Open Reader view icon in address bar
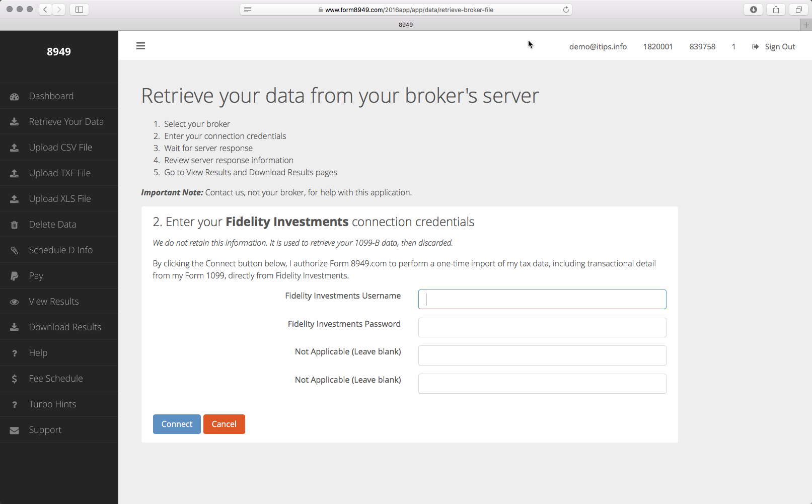 point(248,10)
